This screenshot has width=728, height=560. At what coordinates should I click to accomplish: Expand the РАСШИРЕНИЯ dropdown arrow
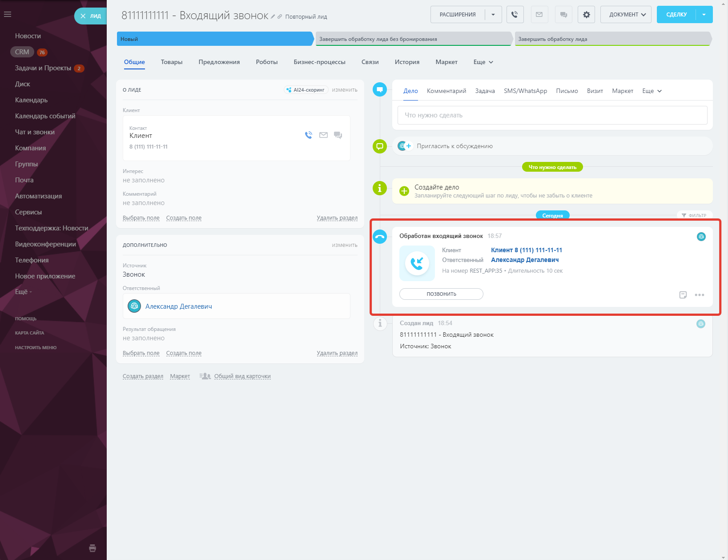tap(493, 15)
